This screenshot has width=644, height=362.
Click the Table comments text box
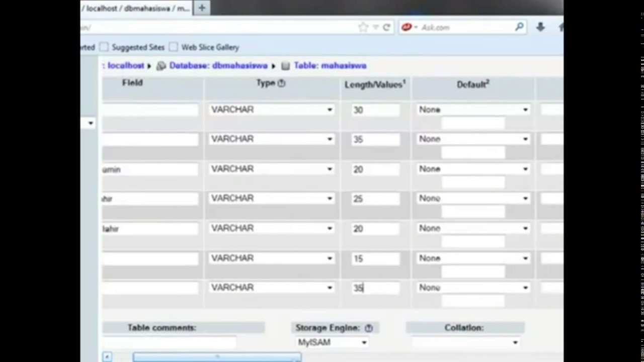click(169, 343)
